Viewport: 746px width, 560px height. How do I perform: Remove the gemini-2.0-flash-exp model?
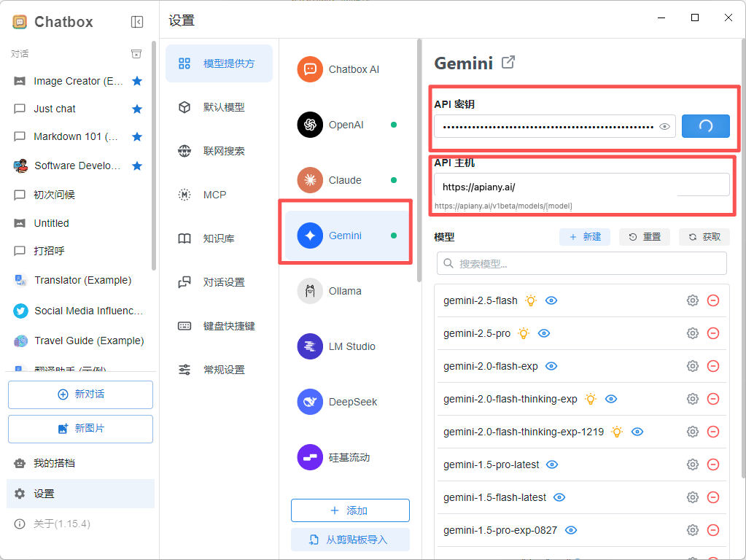point(713,366)
